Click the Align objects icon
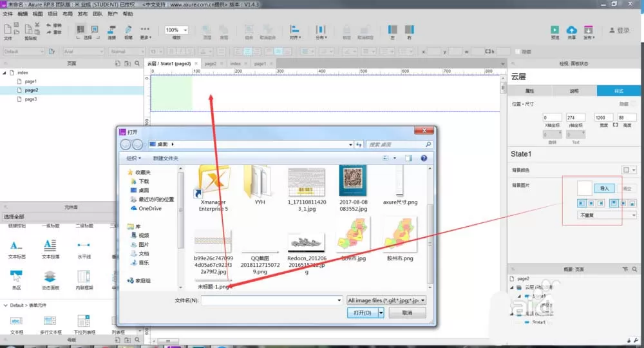Viewport: 644px width, 348px height. [x=294, y=30]
